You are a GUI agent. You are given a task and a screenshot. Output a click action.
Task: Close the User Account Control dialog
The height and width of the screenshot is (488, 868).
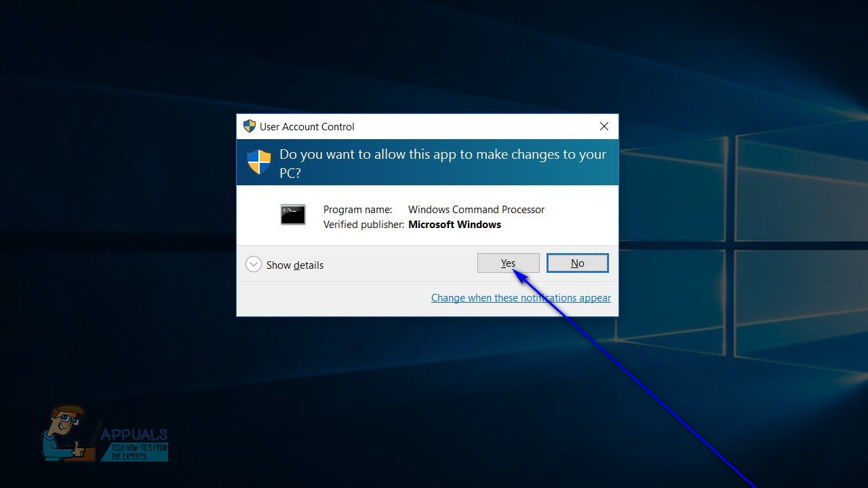tap(604, 126)
